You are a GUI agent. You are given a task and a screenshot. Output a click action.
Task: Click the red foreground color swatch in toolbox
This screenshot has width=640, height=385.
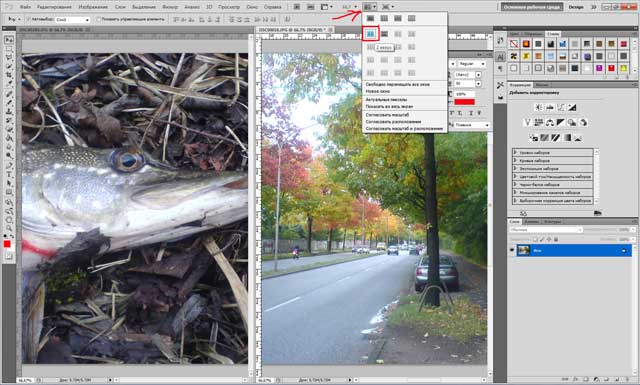(x=7, y=244)
